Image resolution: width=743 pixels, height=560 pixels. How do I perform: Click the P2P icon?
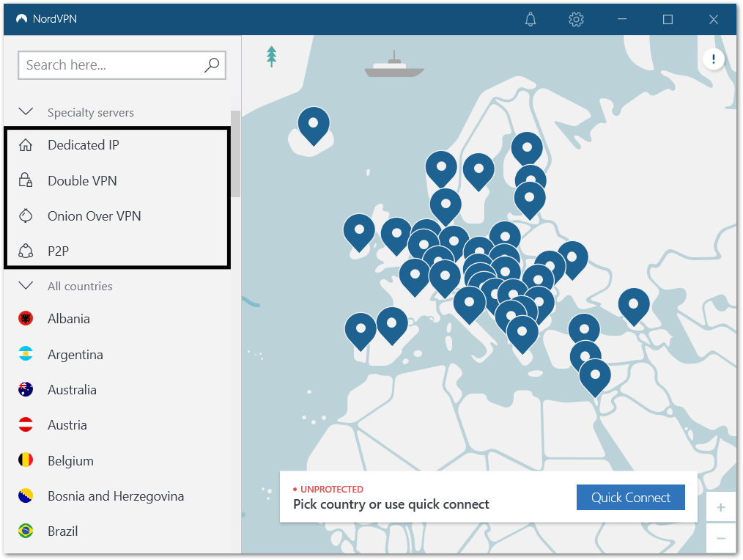26,251
